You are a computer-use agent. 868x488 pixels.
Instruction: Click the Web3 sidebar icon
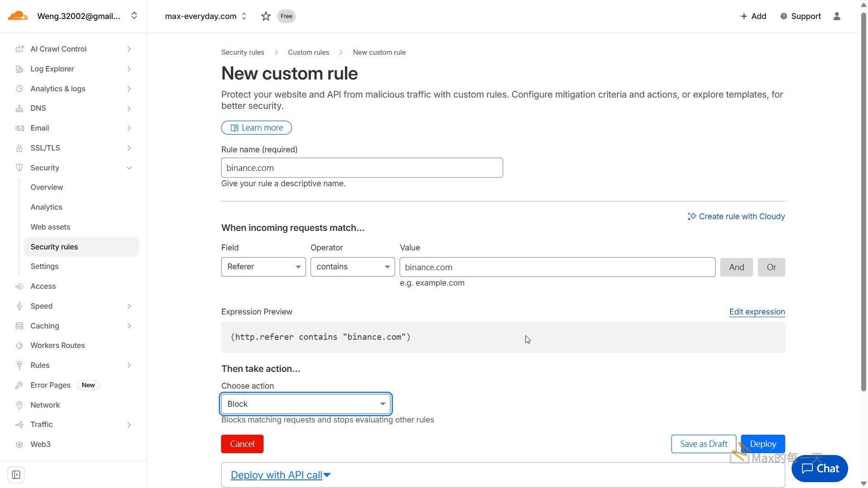[x=19, y=444]
